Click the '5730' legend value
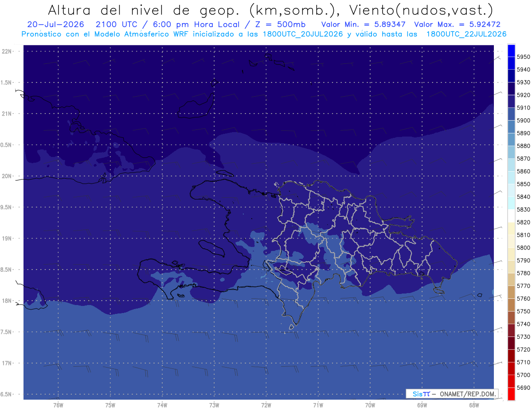The height and width of the screenshot is (411, 532). 524,337
